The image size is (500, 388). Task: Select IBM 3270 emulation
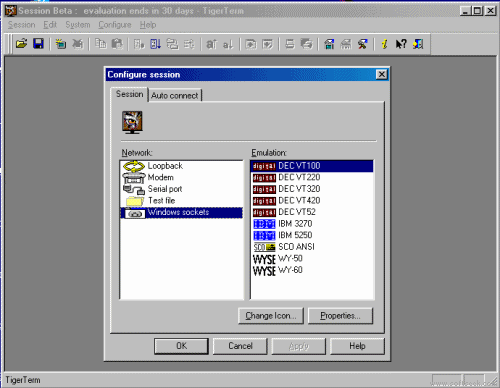tap(312, 224)
